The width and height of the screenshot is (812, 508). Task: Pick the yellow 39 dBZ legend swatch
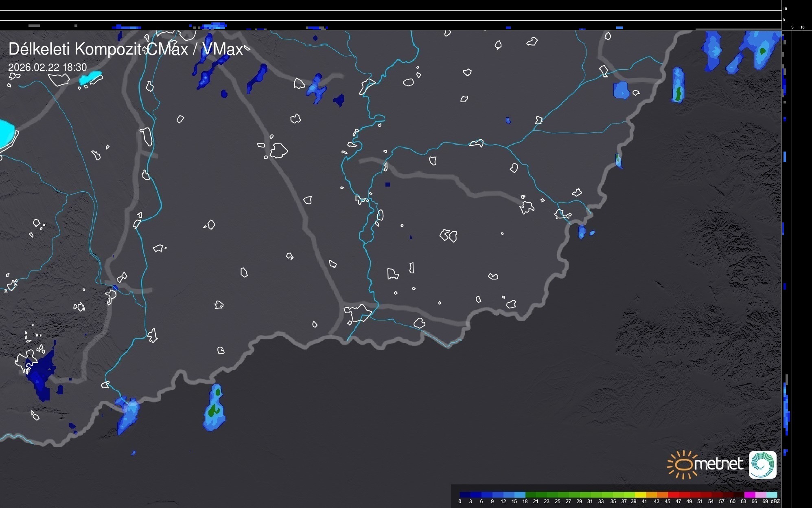(641, 495)
